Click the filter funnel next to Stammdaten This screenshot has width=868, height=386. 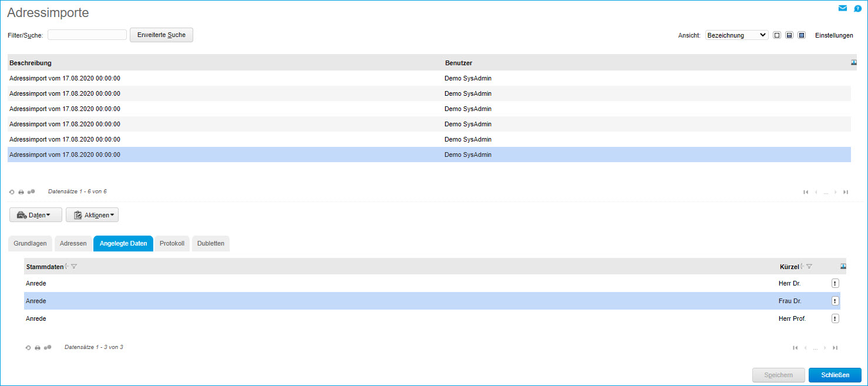[74, 267]
